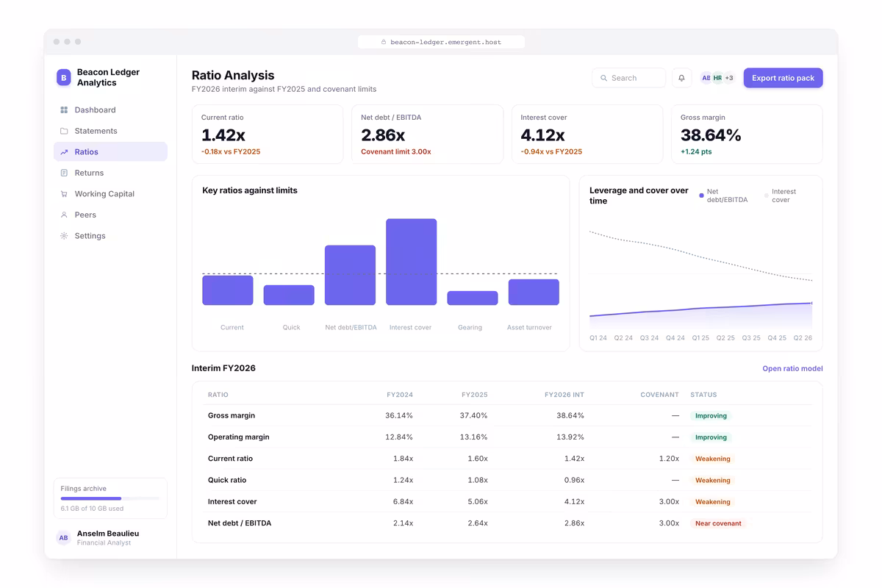This screenshot has width=882, height=588.
Task: Click the Asset turnover bar in chart
Action: tap(534, 292)
